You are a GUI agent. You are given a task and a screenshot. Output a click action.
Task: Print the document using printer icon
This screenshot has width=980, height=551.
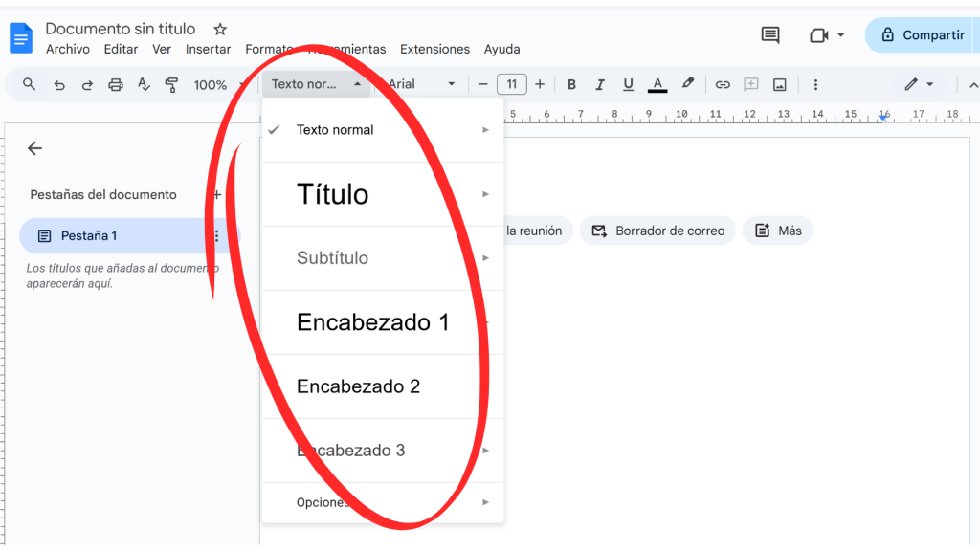click(116, 84)
